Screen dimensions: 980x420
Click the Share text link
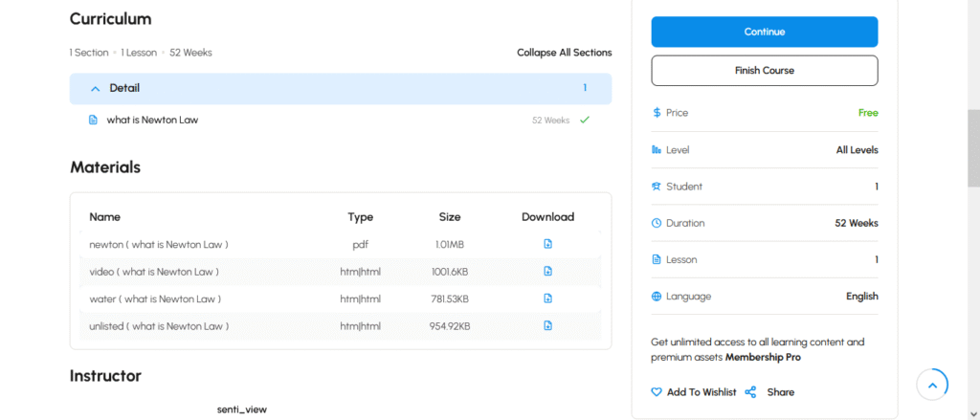(780, 392)
